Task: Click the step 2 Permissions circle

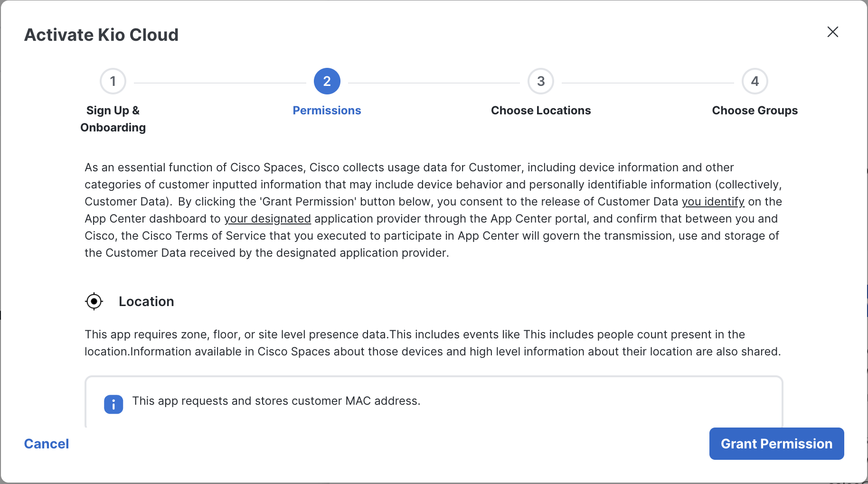Action: click(x=327, y=81)
